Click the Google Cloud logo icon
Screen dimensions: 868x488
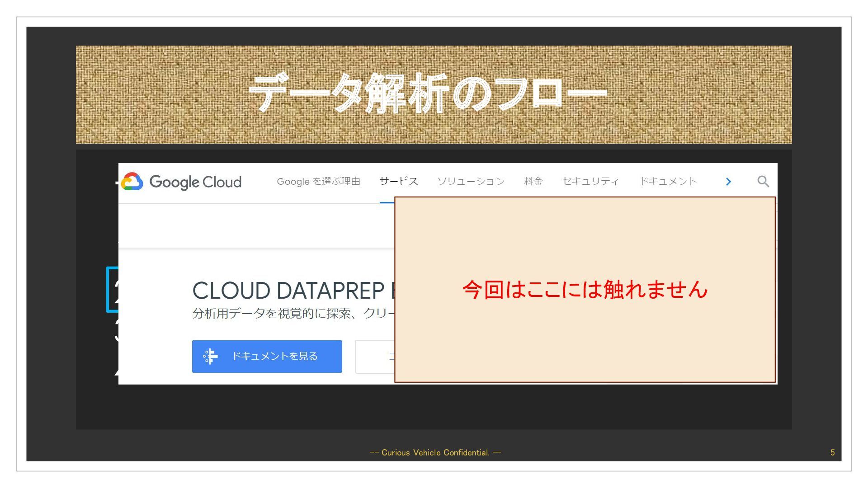pos(132,182)
